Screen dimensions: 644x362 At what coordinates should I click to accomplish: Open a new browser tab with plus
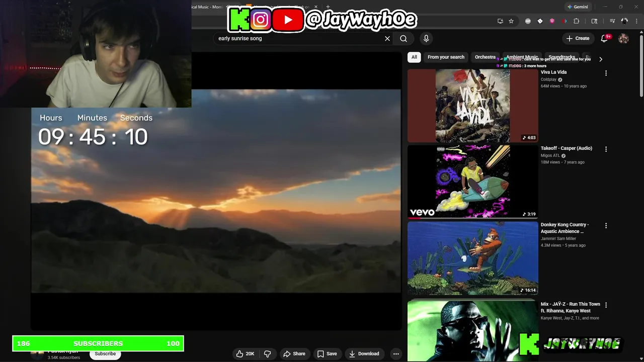(328, 7)
